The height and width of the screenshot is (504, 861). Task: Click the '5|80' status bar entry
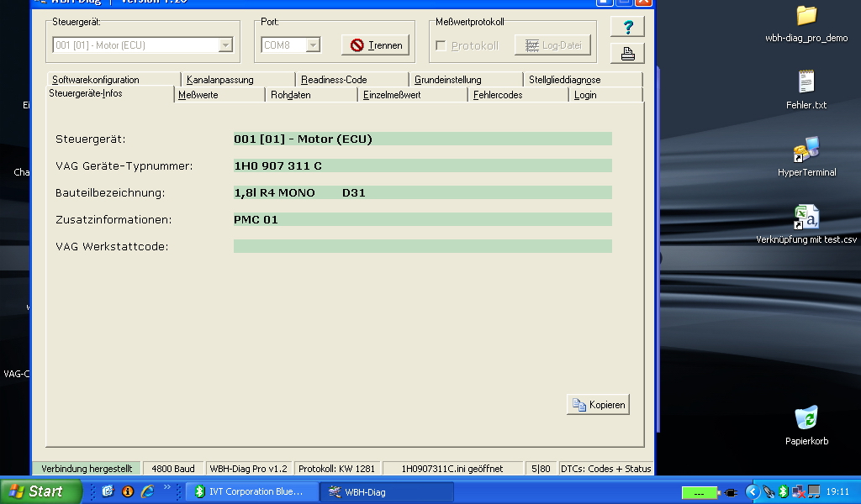(x=541, y=469)
